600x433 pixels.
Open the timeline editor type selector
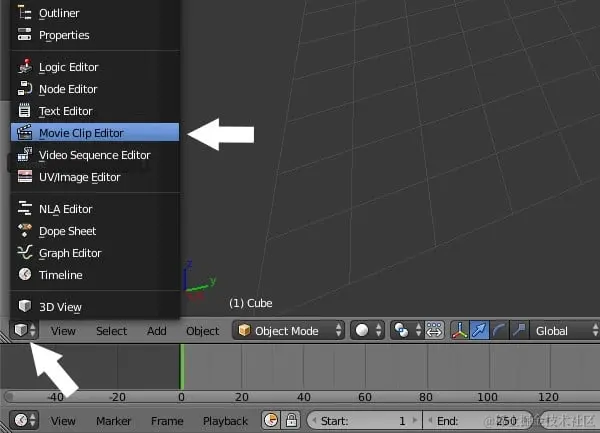24,420
